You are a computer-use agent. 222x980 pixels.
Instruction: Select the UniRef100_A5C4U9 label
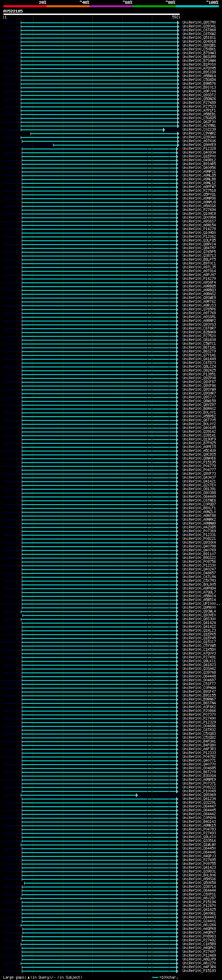click(x=199, y=451)
